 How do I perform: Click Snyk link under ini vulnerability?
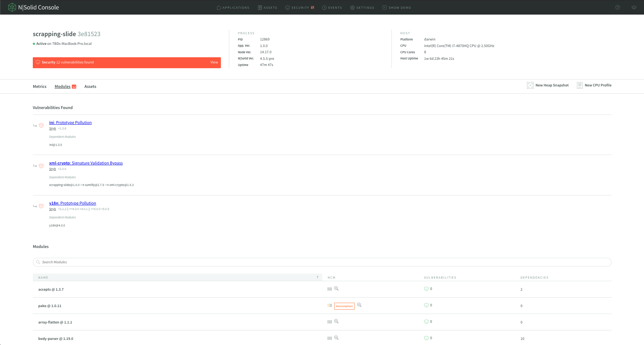click(52, 128)
